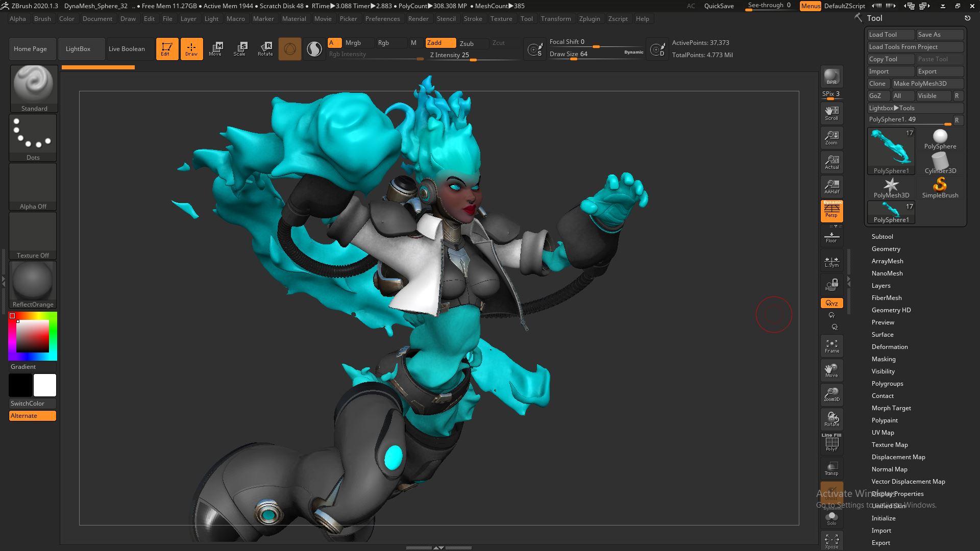Toggle Solo mode
The width and height of the screenshot is (980, 551).
click(x=831, y=518)
